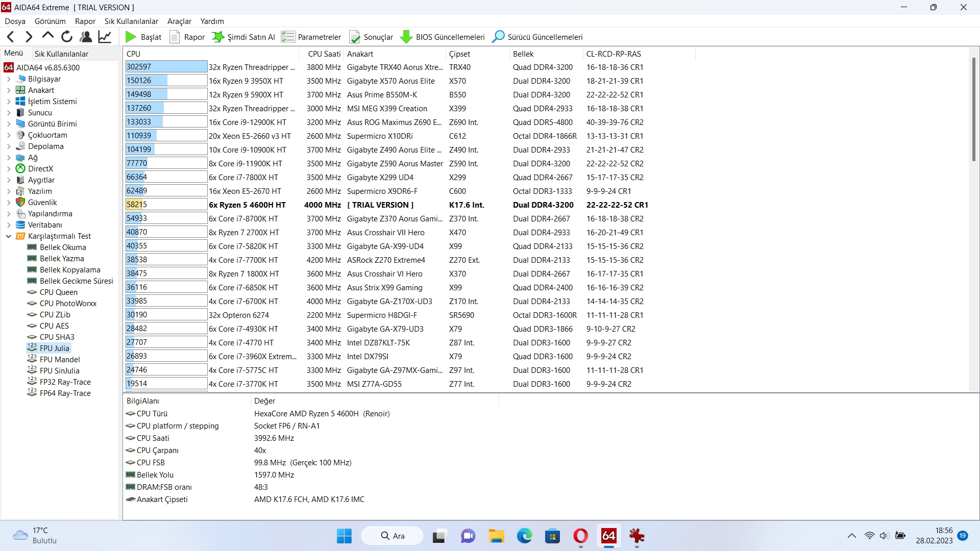The height and width of the screenshot is (551, 980).
Task: Open the Dosya menu
Action: (15, 21)
